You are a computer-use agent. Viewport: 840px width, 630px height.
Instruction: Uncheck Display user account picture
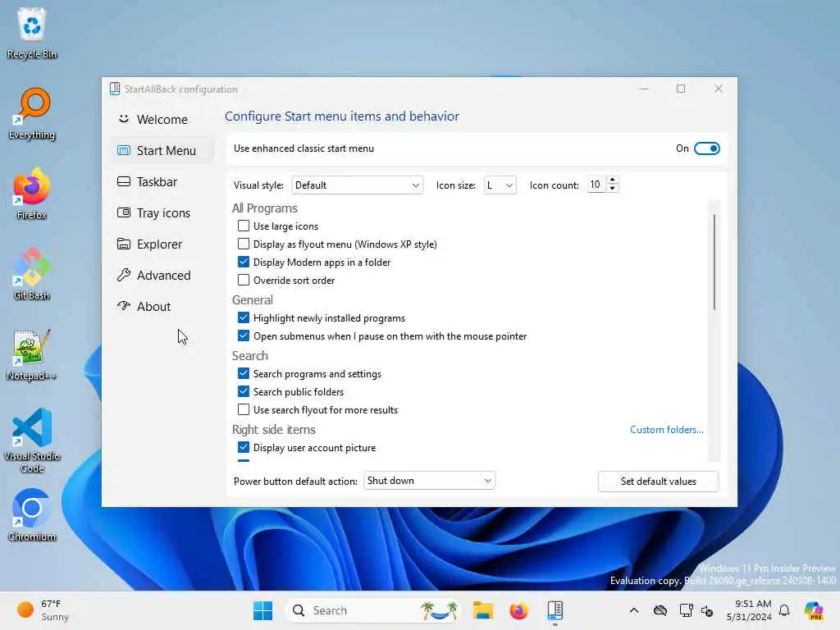[x=243, y=447]
